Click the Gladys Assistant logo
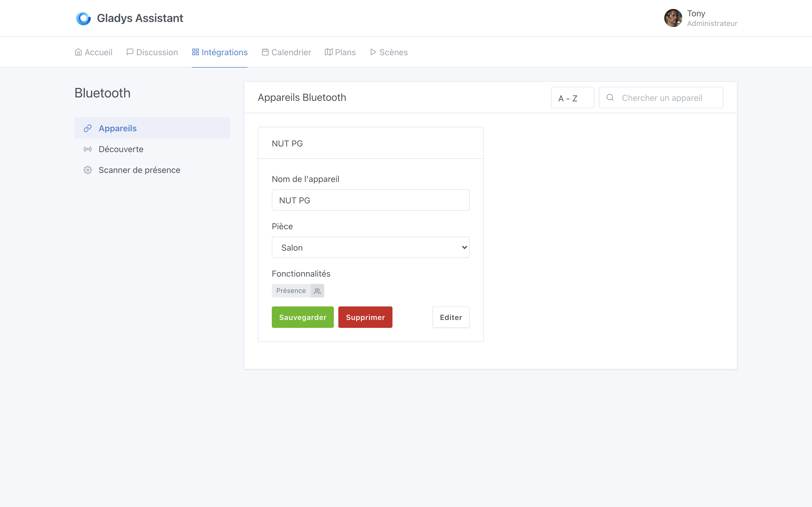The width and height of the screenshot is (812, 507). [83, 18]
